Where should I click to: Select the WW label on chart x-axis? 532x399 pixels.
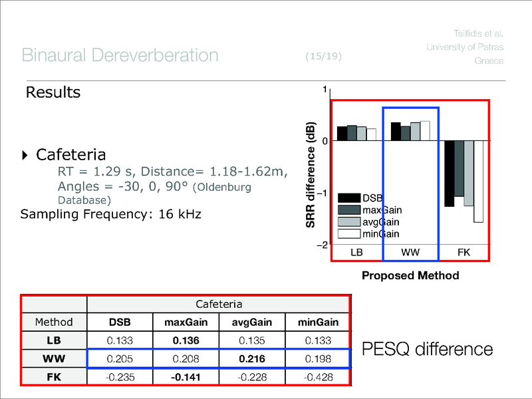tap(410, 253)
